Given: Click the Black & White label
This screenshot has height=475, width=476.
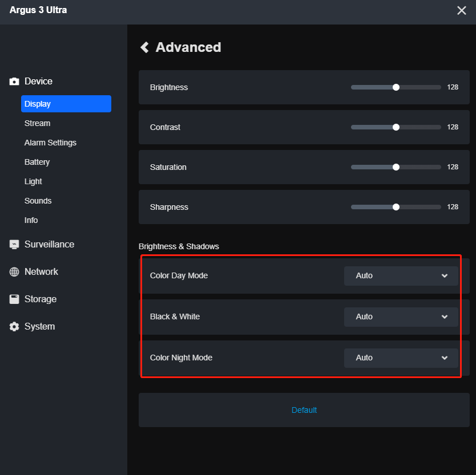Looking at the screenshot, I should coord(175,316).
